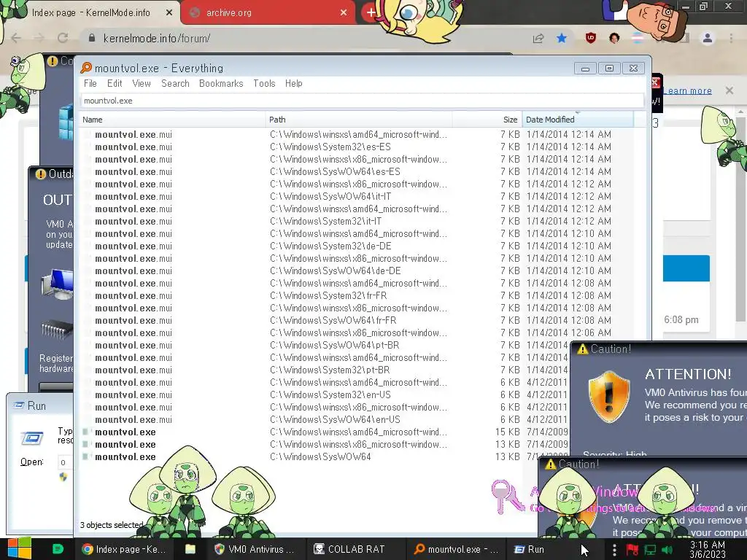Select mountvol.exe in C:\Windows\SysWOW64
Screen dimensions: 747x560
(x=125, y=456)
